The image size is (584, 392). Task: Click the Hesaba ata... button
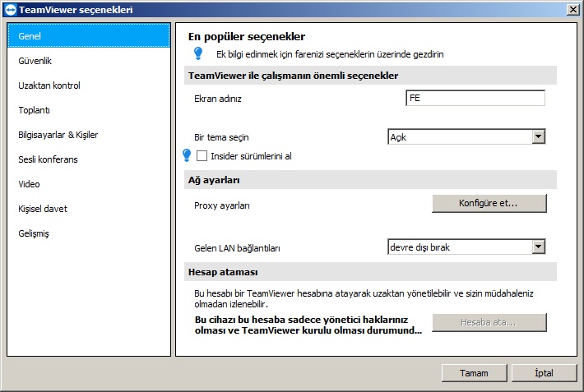tap(489, 322)
